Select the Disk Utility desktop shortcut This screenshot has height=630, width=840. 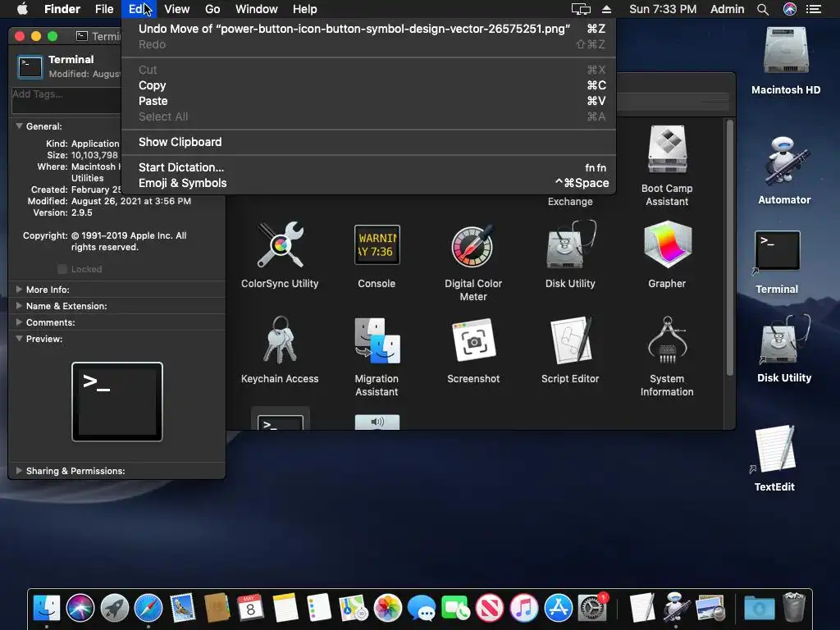[x=784, y=340]
